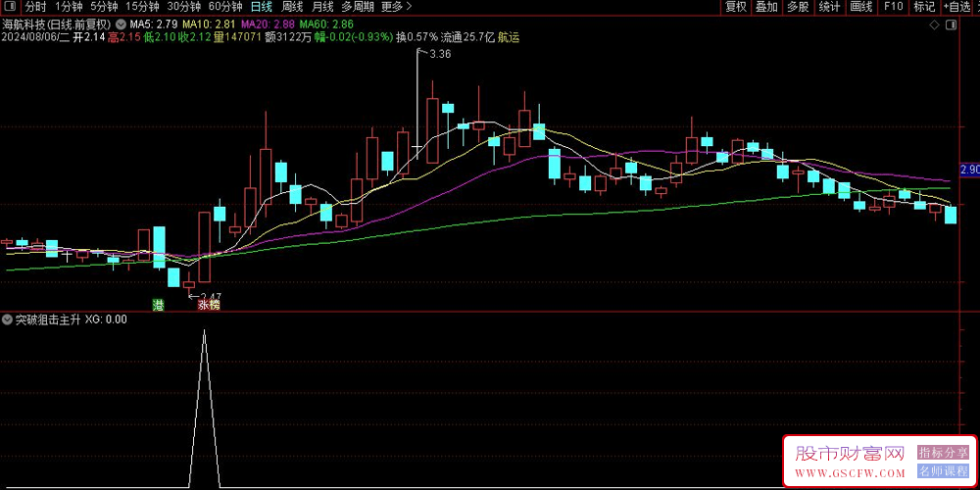Screen dimensions: 980x490
Task: Click the 海航科技(日线.前复权) title
Action: click(x=56, y=24)
